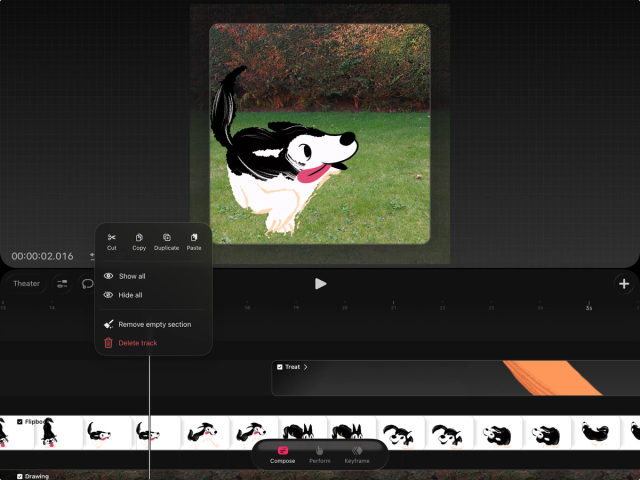Toggle the Treat track checkbox
Screen dimensions: 640x480
pyautogui.click(x=280, y=367)
